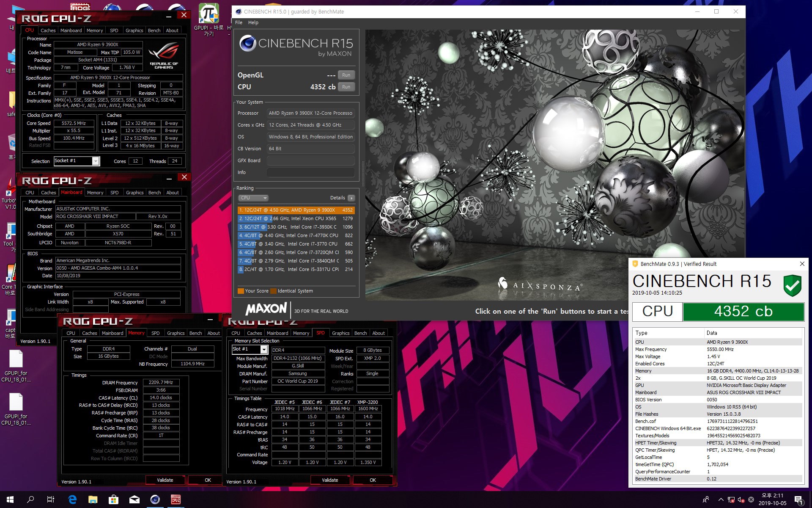Open SPD tab in CPU-Z Mainboard window
The height and width of the screenshot is (508, 812).
114,193
